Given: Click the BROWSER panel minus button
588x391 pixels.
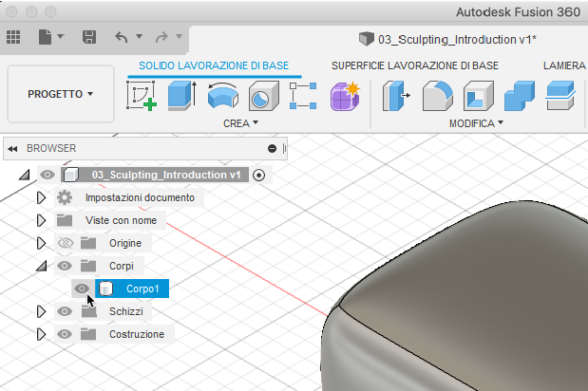Looking at the screenshot, I should pyautogui.click(x=273, y=149).
